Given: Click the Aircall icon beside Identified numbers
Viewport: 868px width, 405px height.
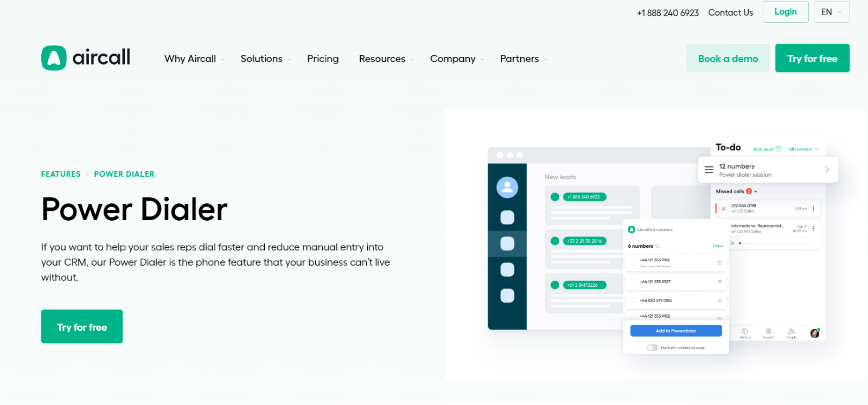Looking at the screenshot, I should [631, 230].
